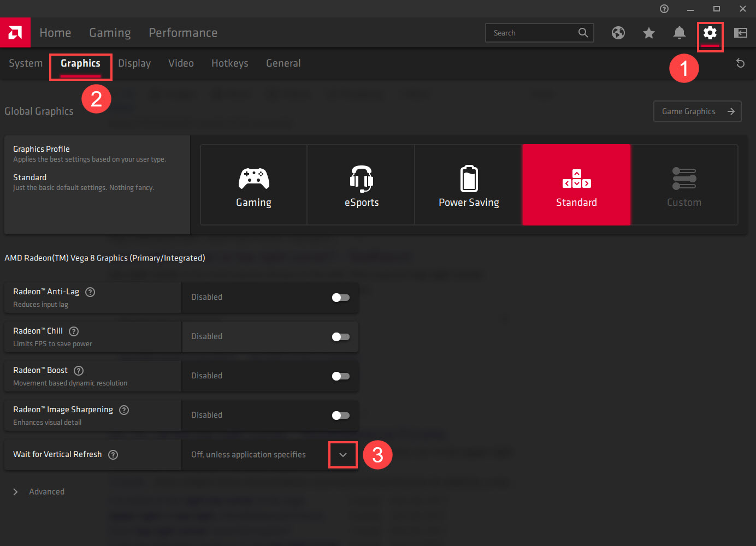The image size is (756, 546).
Task: Open the web browser globe icon
Action: pos(618,33)
